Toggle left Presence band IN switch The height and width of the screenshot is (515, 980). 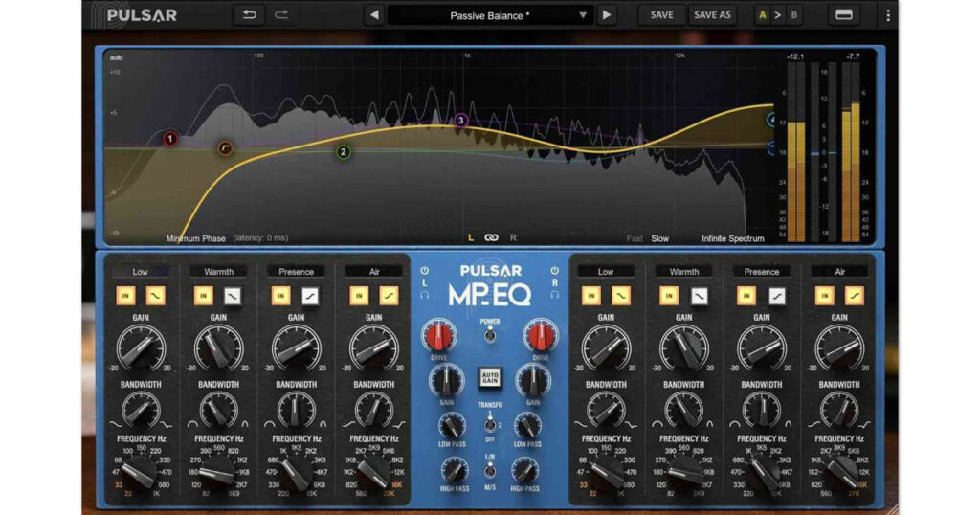[280, 296]
